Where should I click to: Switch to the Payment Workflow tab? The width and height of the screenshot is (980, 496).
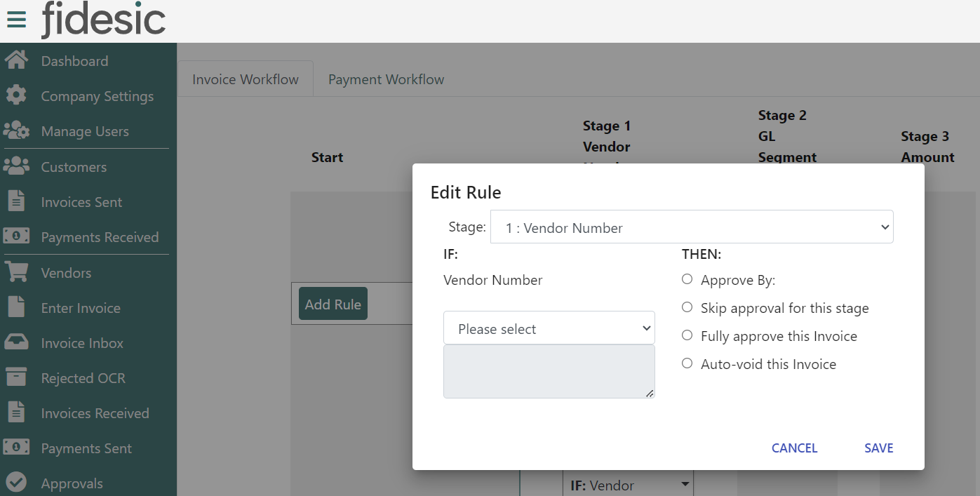tap(386, 79)
